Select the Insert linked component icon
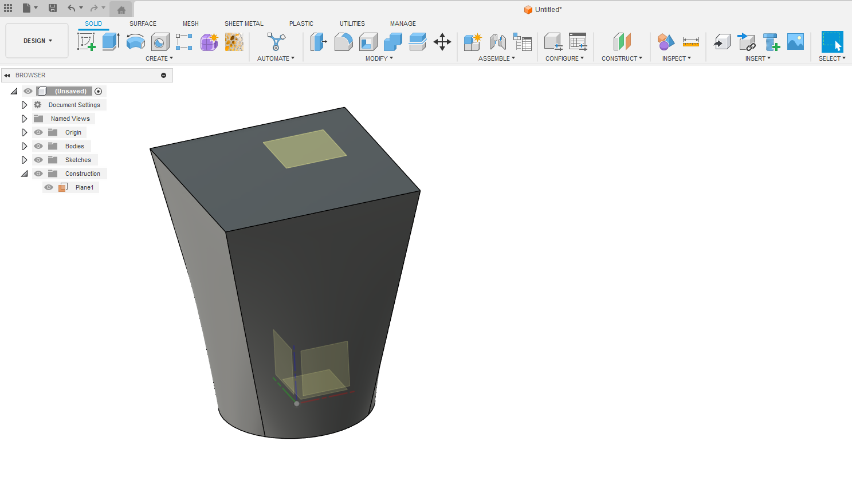The image size is (852, 504). click(747, 42)
